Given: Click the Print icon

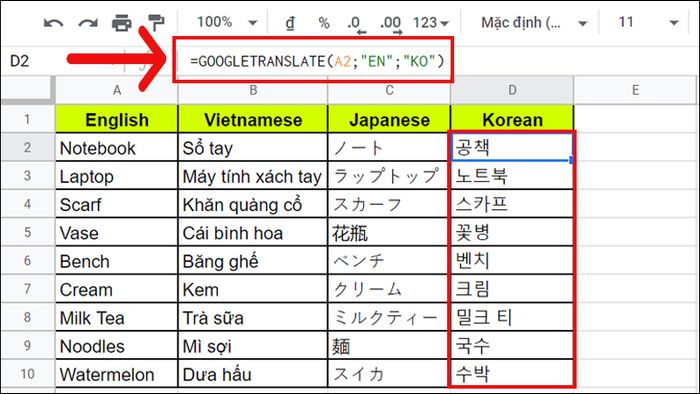Looking at the screenshot, I should pos(121,23).
